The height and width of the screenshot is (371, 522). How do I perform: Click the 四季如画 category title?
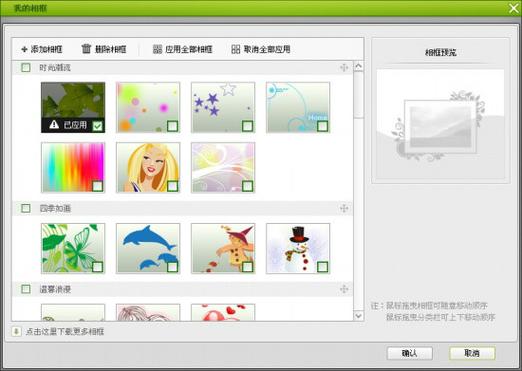55,208
